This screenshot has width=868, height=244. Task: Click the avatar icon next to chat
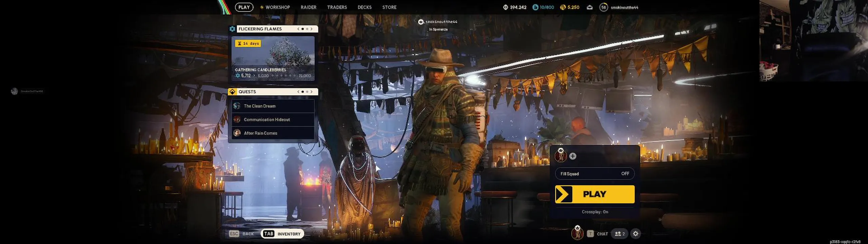point(577,233)
